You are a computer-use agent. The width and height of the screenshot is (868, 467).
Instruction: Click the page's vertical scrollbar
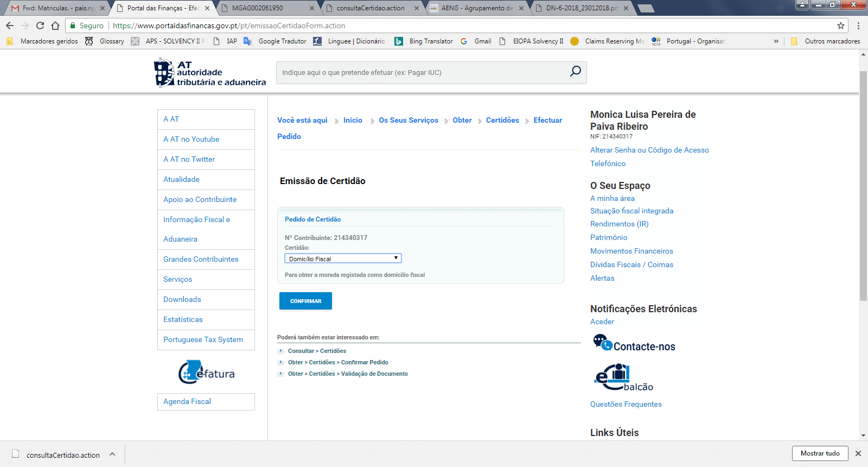pyautogui.click(x=863, y=185)
